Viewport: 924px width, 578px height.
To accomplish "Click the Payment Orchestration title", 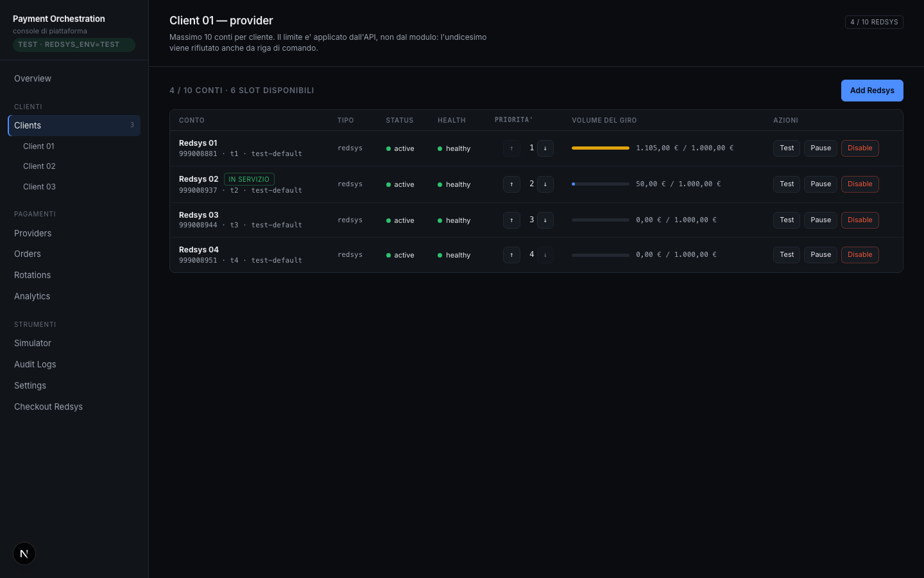I will [x=59, y=19].
